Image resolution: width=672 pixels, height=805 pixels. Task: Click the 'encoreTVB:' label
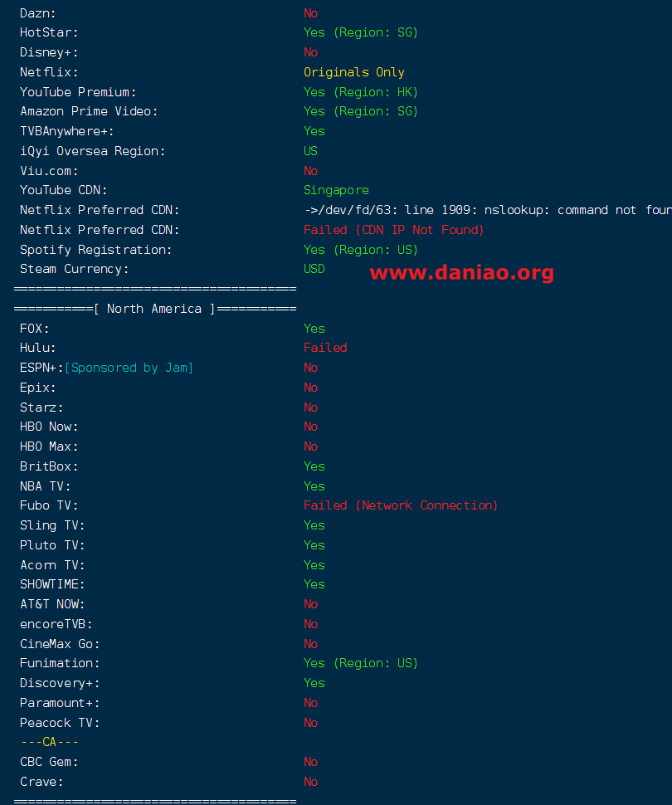tap(56, 624)
